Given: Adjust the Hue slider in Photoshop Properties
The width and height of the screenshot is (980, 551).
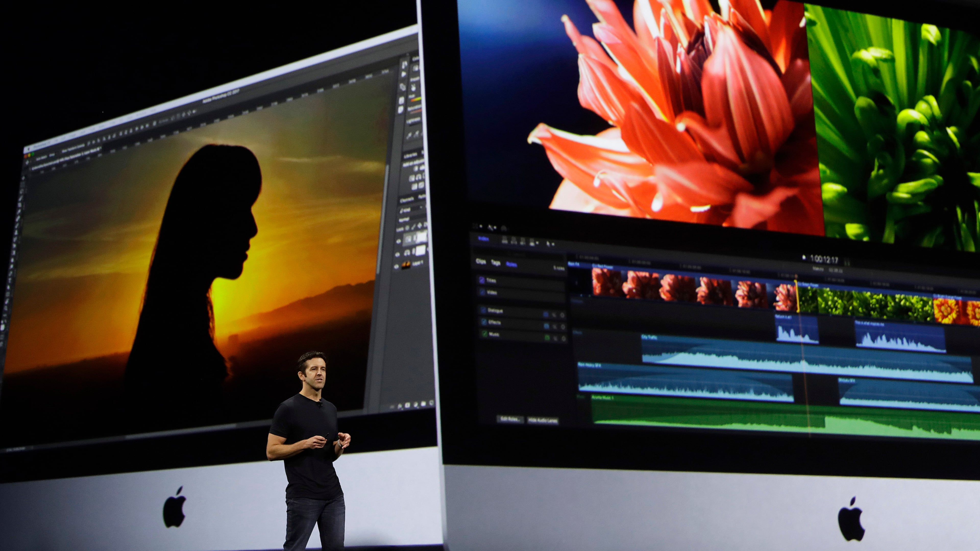Looking at the screenshot, I should pyautogui.click(x=416, y=100).
